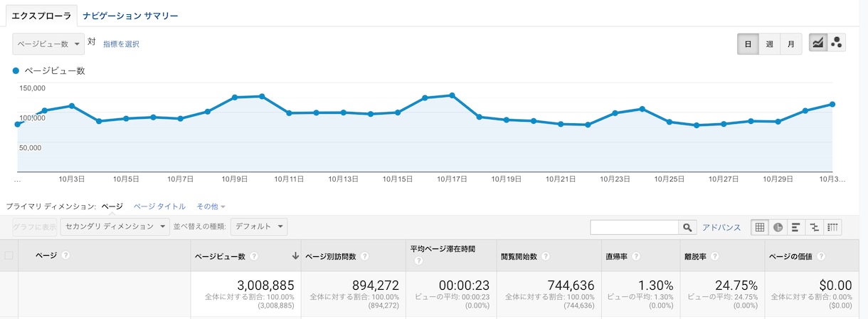Open the エクスプローラ tab
The image size is (868, 319).
coord(41,15)
